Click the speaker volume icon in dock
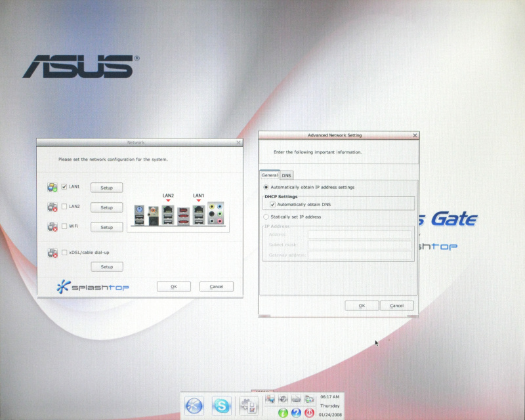 (283, 399)
